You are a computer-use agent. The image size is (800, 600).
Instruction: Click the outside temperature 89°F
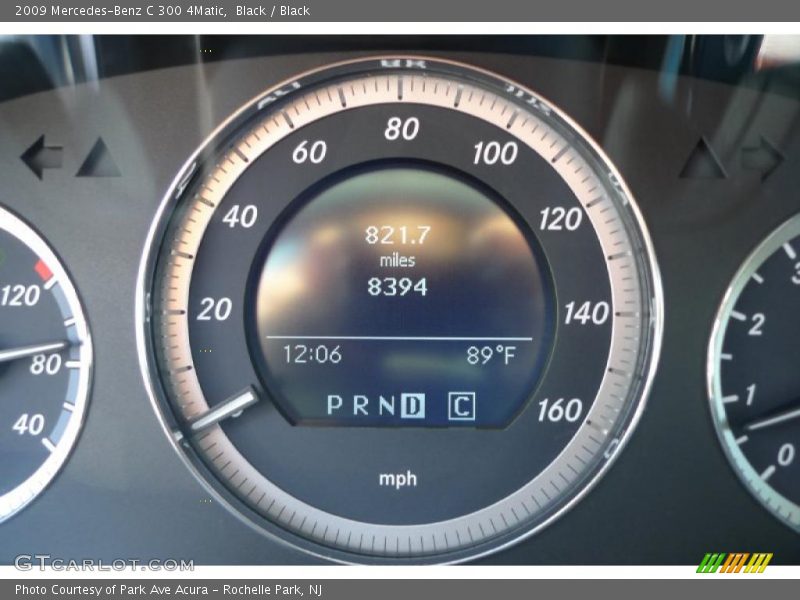tap(491, 355)
